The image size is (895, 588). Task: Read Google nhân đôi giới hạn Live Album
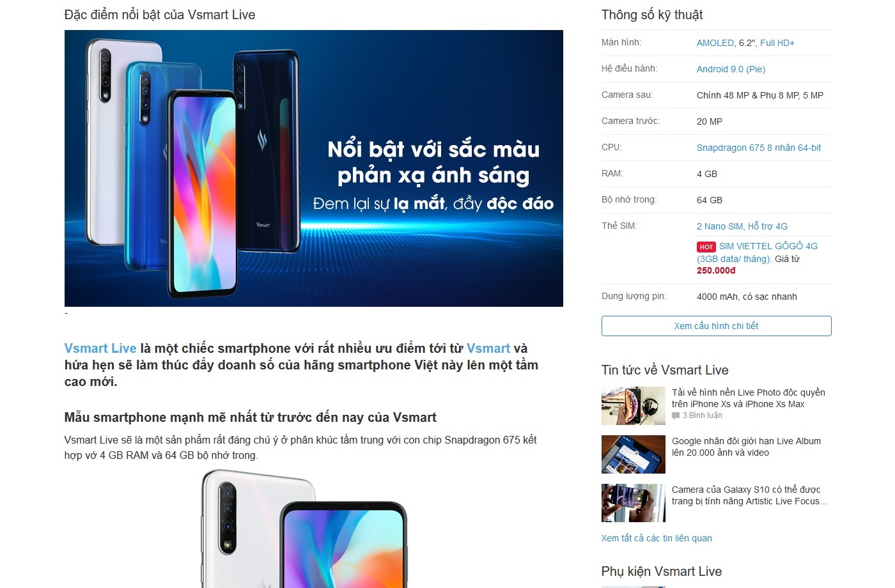[x=746, y=447]
